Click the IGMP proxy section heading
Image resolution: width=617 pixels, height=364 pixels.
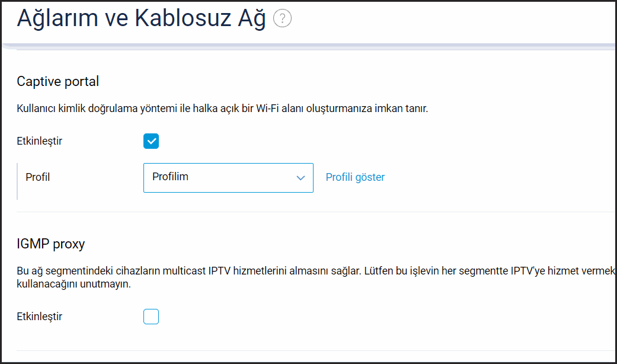[x=51, y=243]
